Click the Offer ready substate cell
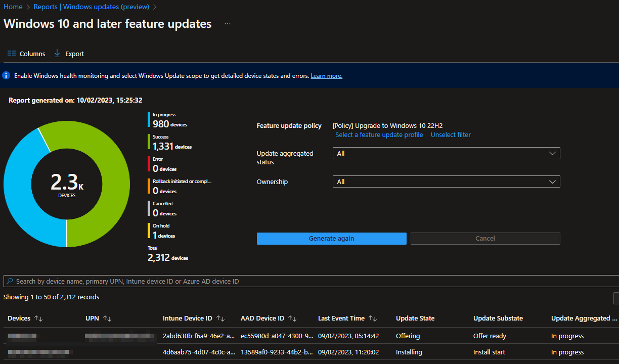 [x=490, y=336]
